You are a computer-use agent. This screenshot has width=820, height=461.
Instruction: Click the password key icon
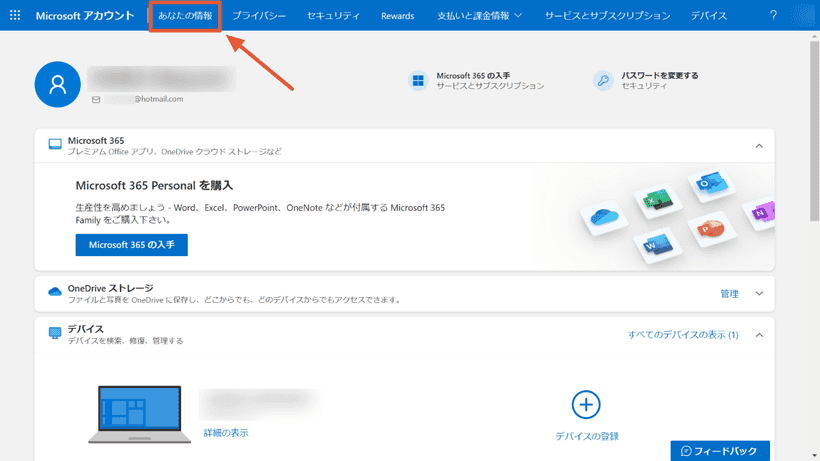603,80
